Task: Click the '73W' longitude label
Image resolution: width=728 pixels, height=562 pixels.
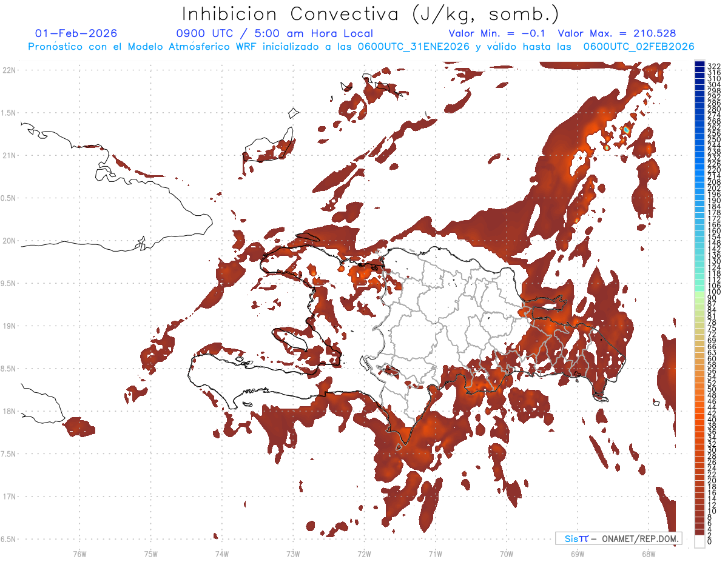Action: pos(293,554)
